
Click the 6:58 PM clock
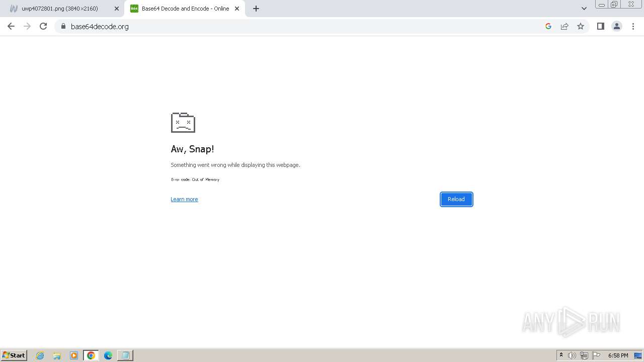[x=618, y=355]
